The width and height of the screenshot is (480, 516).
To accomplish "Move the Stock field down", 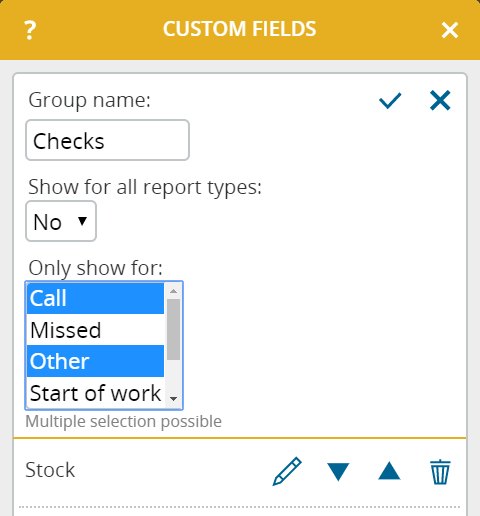I will [338, 472].
